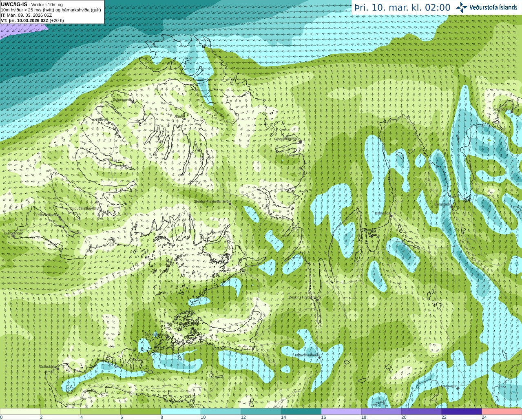Select the 10–12 m/s legend swatch
The image size is (522, 420).
coord(221,411)
